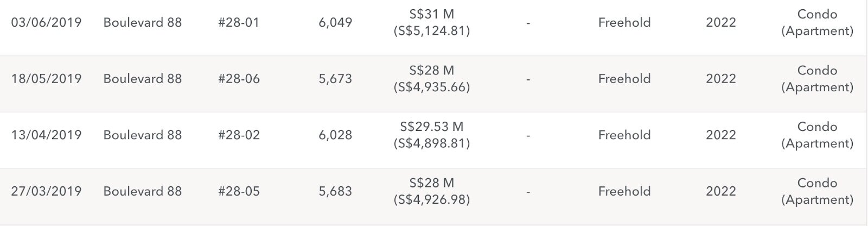Click the 18/05/2019 transaction date
The width and height of the screenshot is (868, 226).
46,79
